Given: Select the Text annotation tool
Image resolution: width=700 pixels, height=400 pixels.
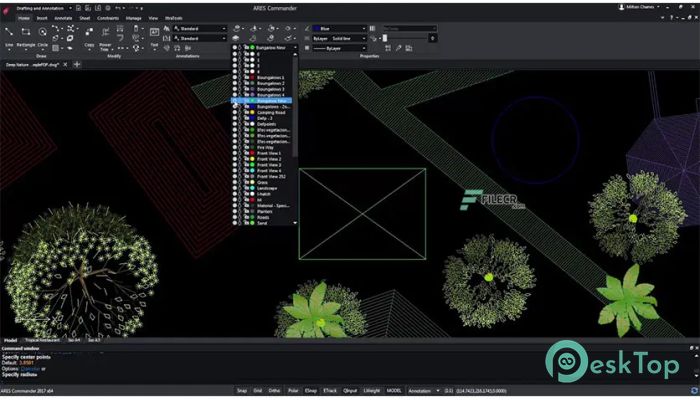Looking at the screenshot, I should (154, 32).
